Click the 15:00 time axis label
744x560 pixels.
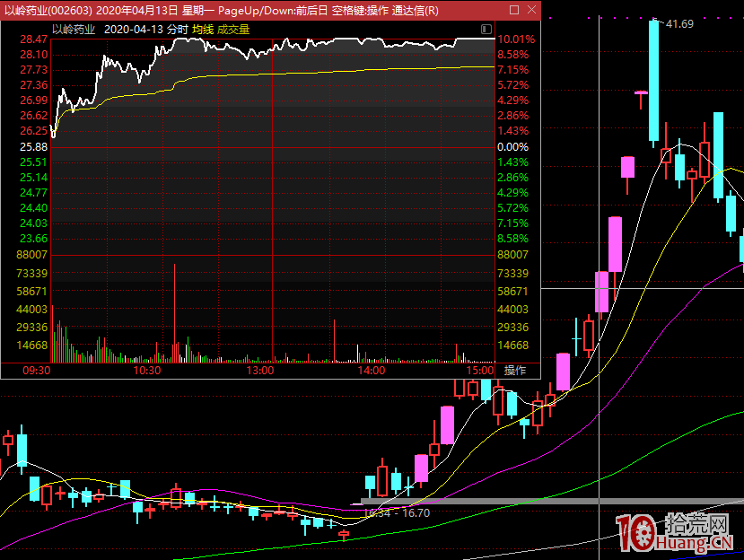tap(480, 370)
